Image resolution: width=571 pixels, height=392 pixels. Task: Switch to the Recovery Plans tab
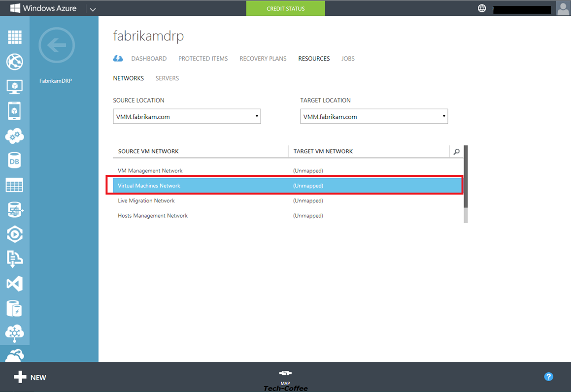[x=263, y=59]
